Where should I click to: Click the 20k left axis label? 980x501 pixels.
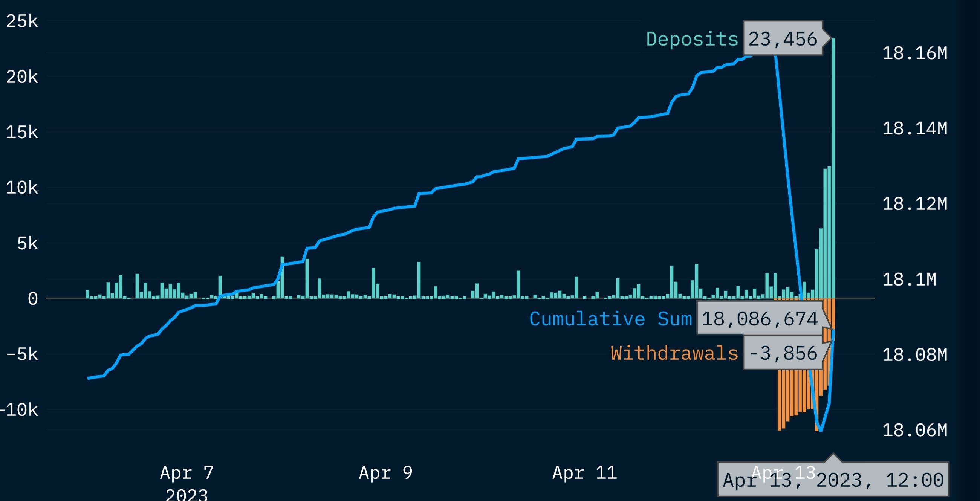(22, 77)
